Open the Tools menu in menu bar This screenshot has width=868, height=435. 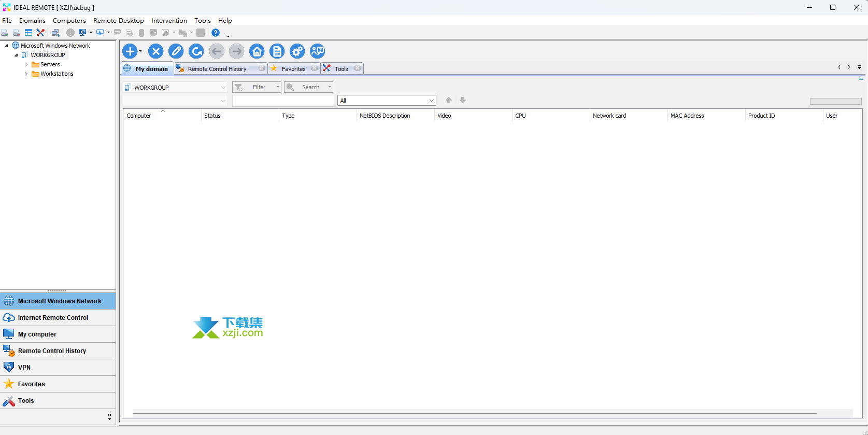point(203,21)
